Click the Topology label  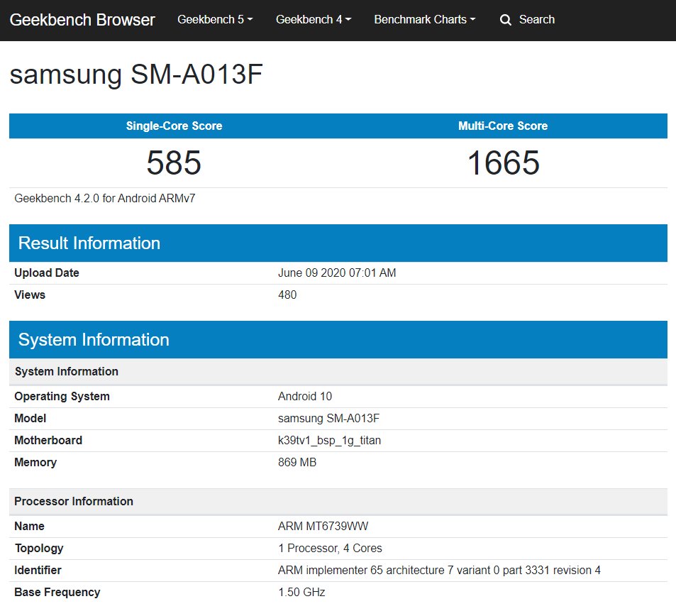(39, 549)
